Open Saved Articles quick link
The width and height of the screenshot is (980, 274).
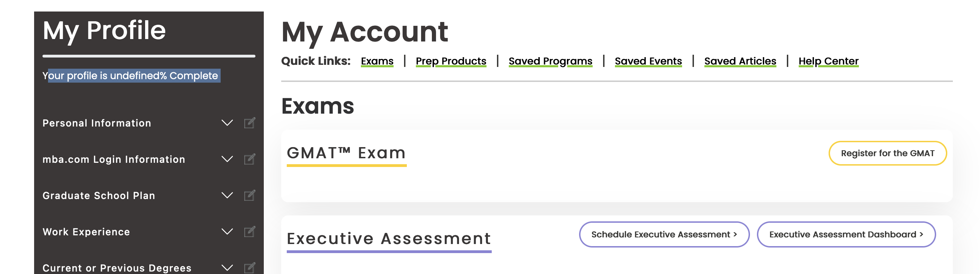coord(740,61)
